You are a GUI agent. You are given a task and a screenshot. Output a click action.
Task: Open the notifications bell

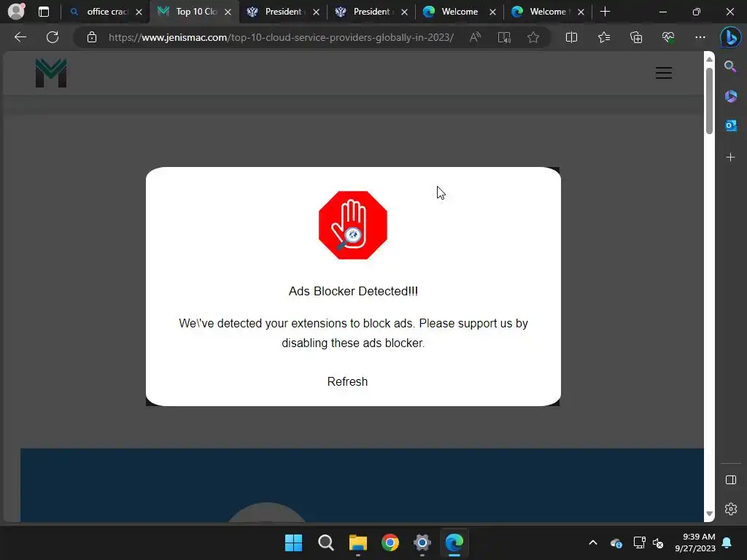[727, 542]
